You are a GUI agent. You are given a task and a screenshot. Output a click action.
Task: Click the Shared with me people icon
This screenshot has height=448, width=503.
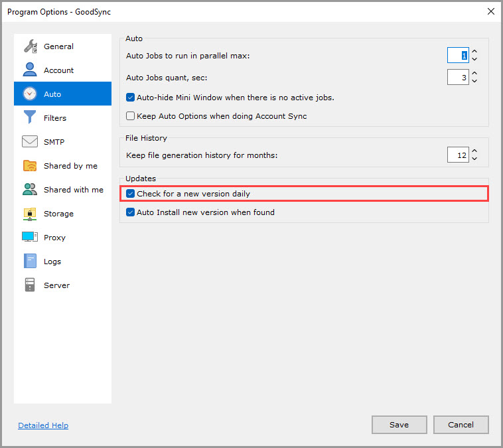(30, 189)
